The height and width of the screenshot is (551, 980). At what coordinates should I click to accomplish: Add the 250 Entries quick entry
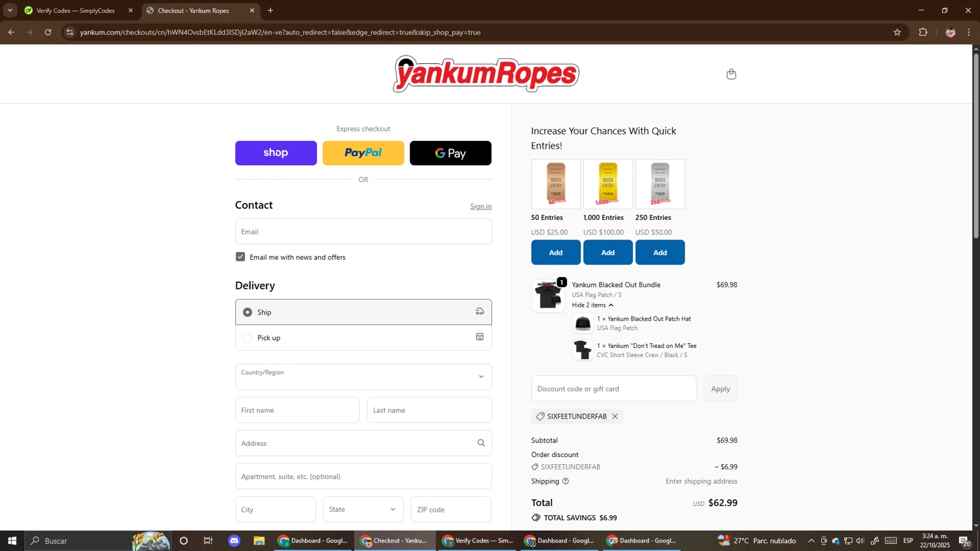point(661,252)
